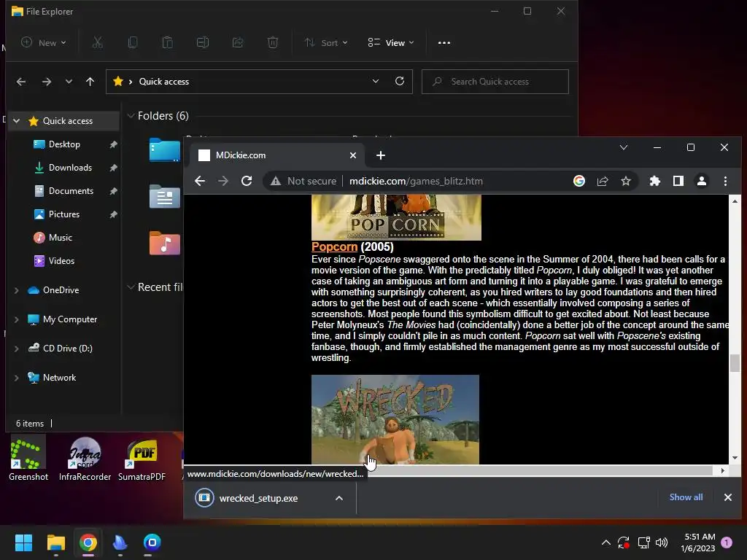
Task: Expand the My Computer tree node
Action: (17, 319)
